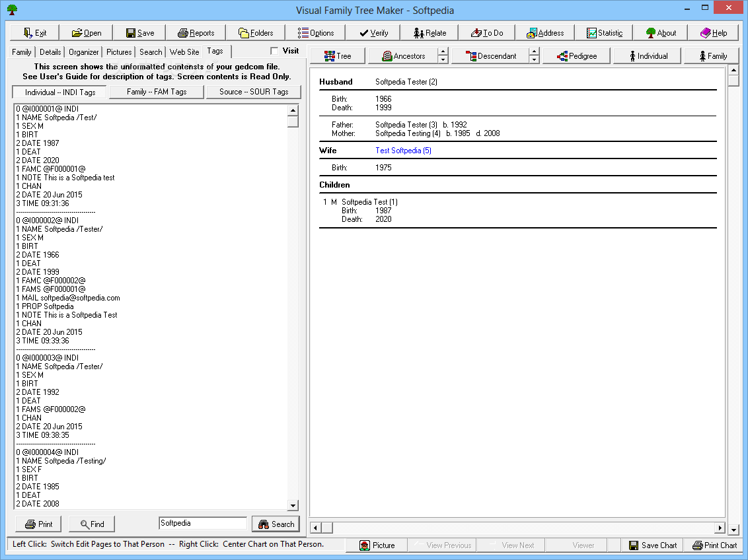The height and width of the screenshot is (560, 748).
Task: Click chart vertical scrollbar down arrow
Action: [733, 529]
